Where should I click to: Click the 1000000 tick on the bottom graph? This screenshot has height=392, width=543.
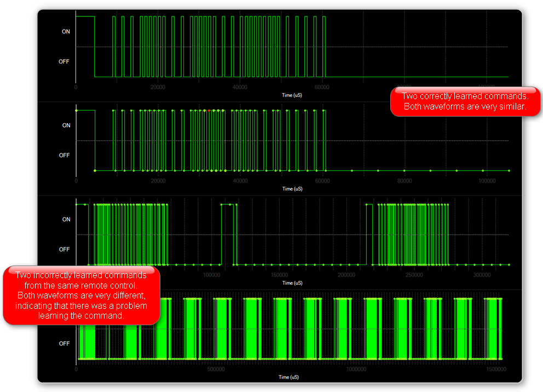click(357, 370)
